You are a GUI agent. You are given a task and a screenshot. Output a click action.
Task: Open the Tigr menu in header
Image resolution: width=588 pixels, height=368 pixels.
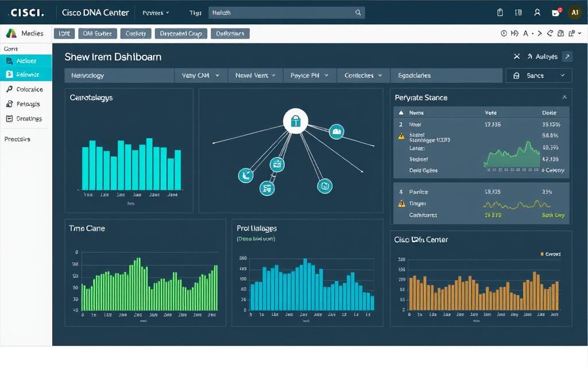[195, 13]
